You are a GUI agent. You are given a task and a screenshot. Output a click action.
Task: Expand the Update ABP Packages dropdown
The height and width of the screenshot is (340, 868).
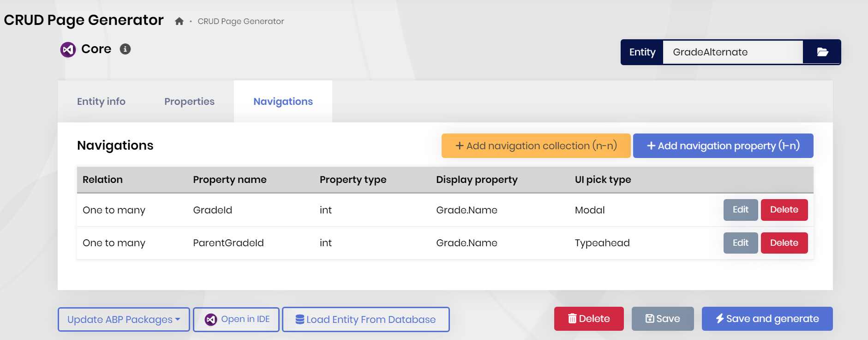[x=124, y=320]
